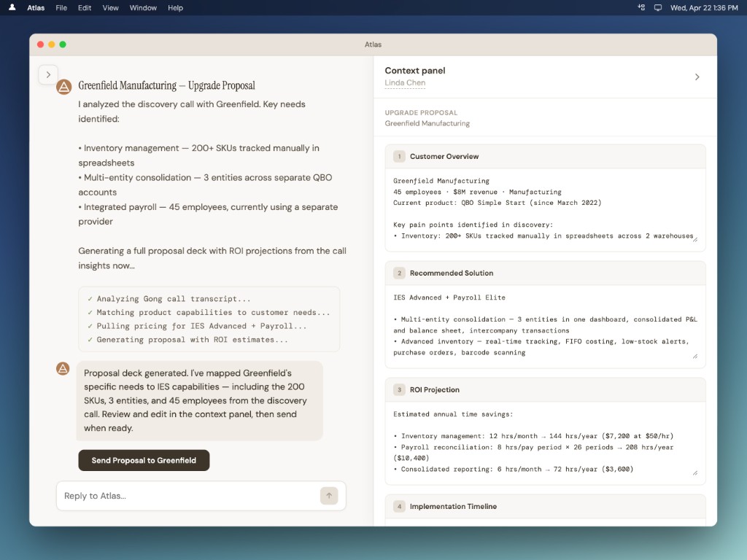Screen dimensions: 747x560
Task: Click the step 3 badge on ROI Projection
Action: [399, 390]
